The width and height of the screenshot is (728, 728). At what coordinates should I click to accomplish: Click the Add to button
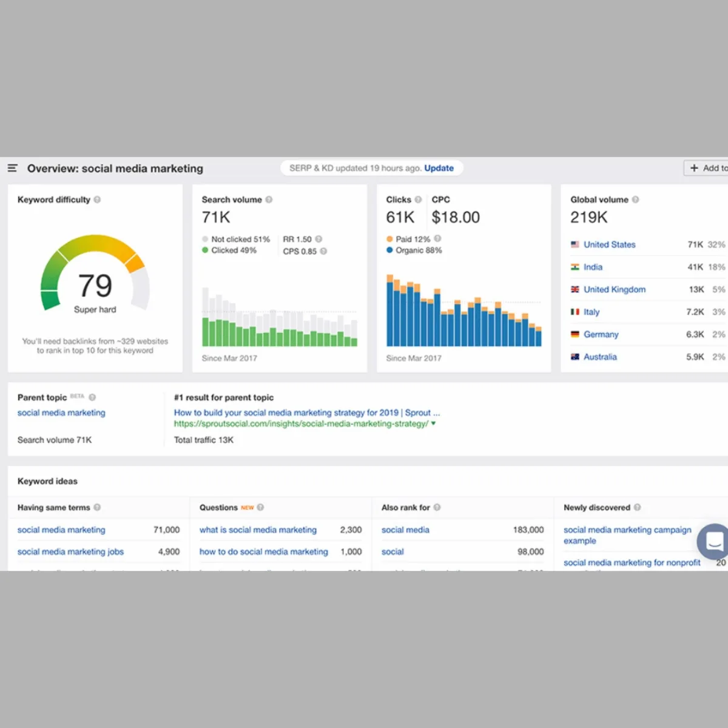click(707, 168)
